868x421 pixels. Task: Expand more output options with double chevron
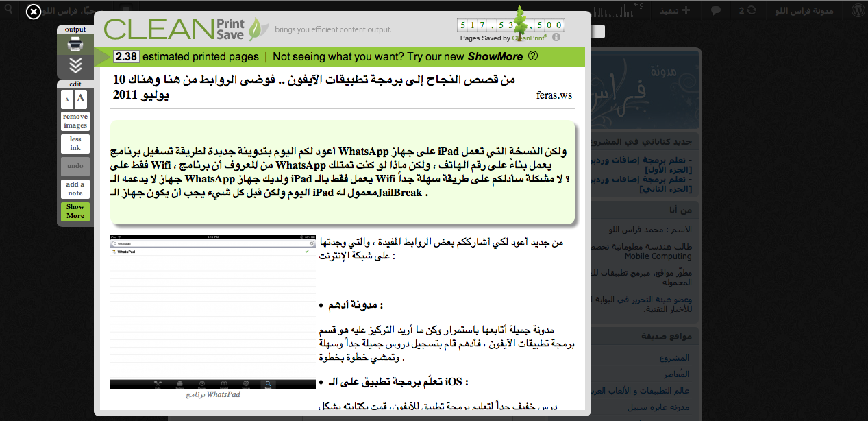pyautogui.click(x=75, y=65)
